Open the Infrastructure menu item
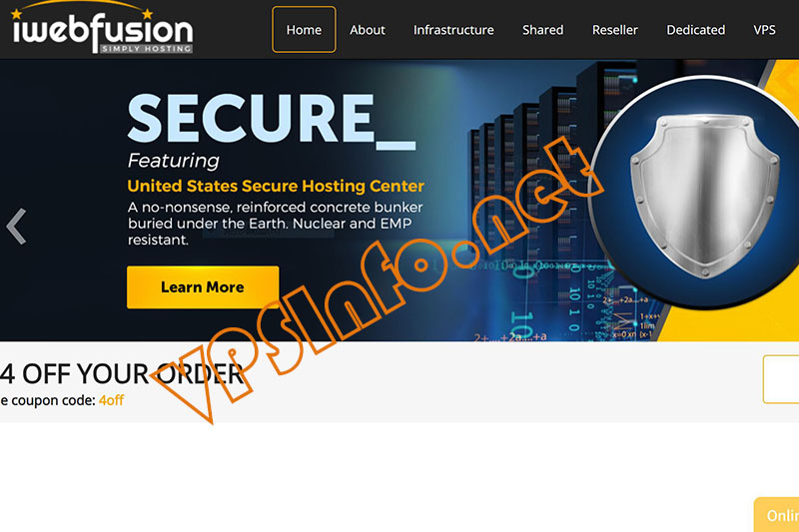Screen dimensions: 799x532 pos(453,30)
